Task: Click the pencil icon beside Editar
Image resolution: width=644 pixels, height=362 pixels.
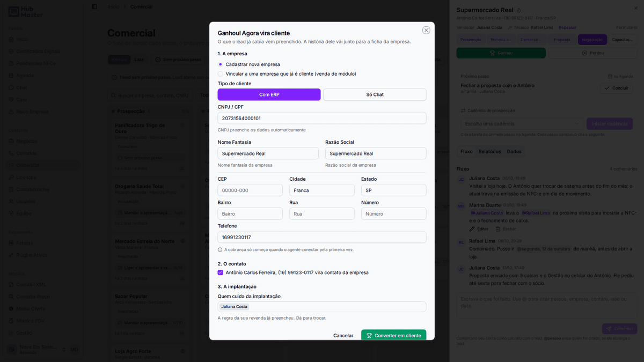Action: [472, 229]
